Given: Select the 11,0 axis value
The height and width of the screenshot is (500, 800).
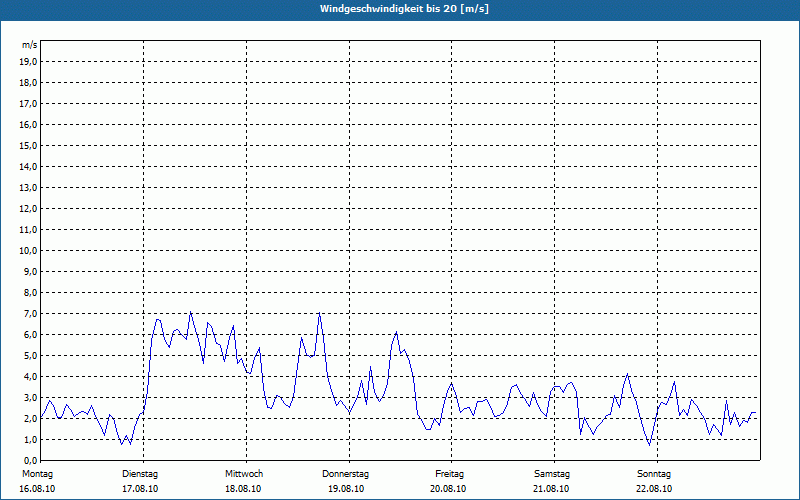Looking at the screenshot, I should 29,230.
